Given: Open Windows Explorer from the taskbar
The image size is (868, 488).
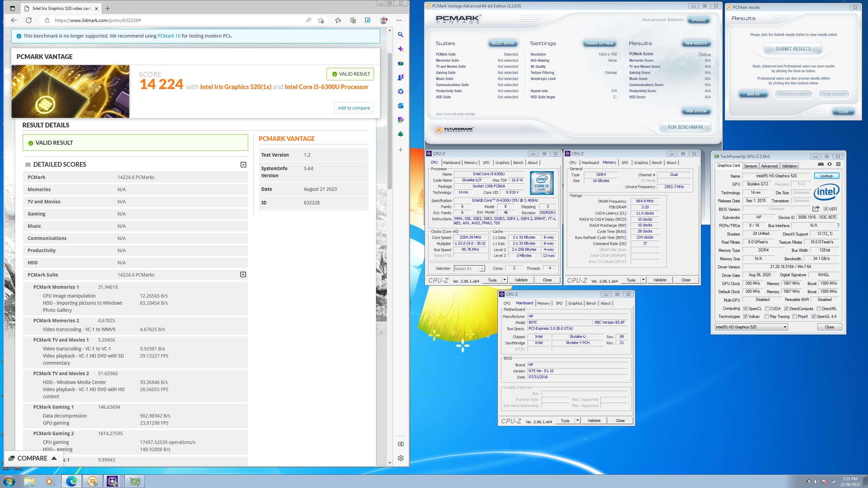Looking at the screenshot, I should (x=29, y=481).
